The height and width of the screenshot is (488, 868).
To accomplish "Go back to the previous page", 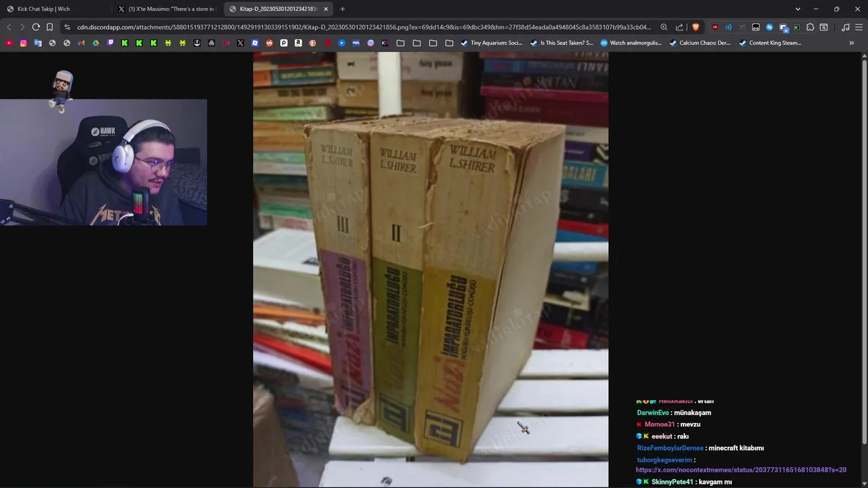I will (8, 27).
